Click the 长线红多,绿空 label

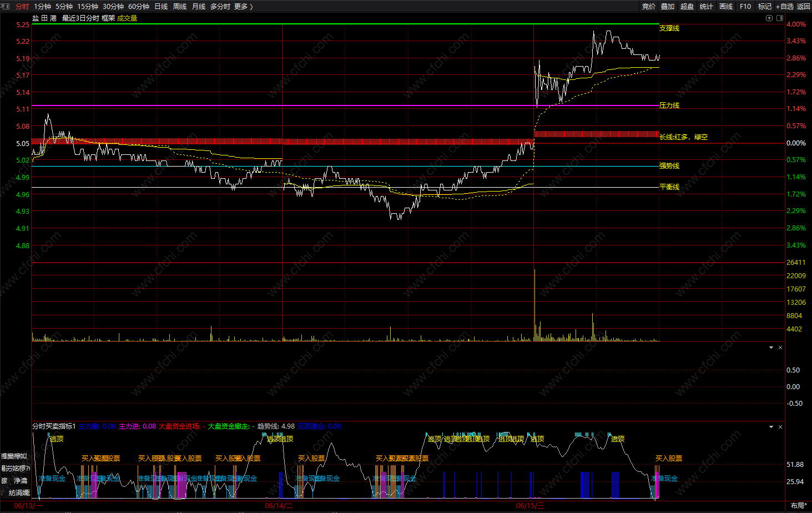[x=683, y=137]
